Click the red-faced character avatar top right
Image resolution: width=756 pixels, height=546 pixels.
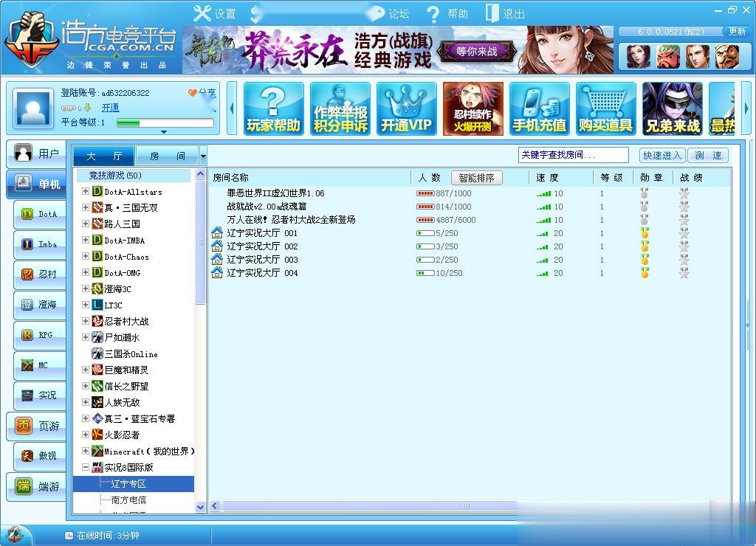667,57
